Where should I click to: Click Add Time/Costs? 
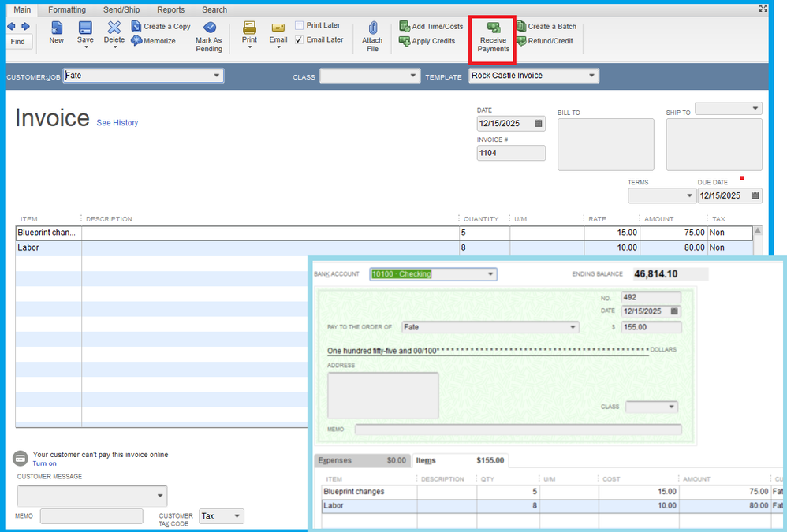click(431, 27)
